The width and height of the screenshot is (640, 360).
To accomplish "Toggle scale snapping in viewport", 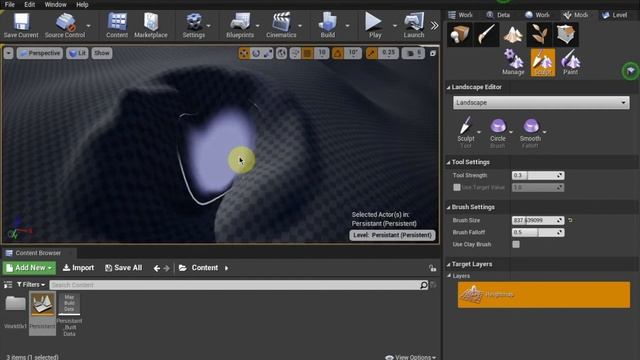I will coord(372,53).
